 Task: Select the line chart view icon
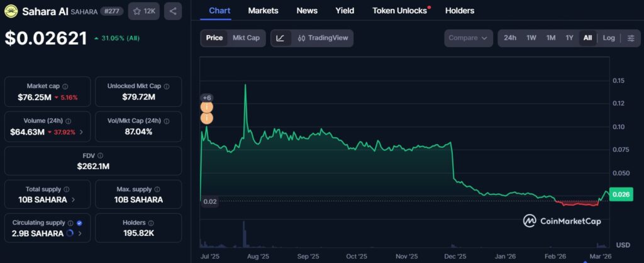tap(280, 38)
